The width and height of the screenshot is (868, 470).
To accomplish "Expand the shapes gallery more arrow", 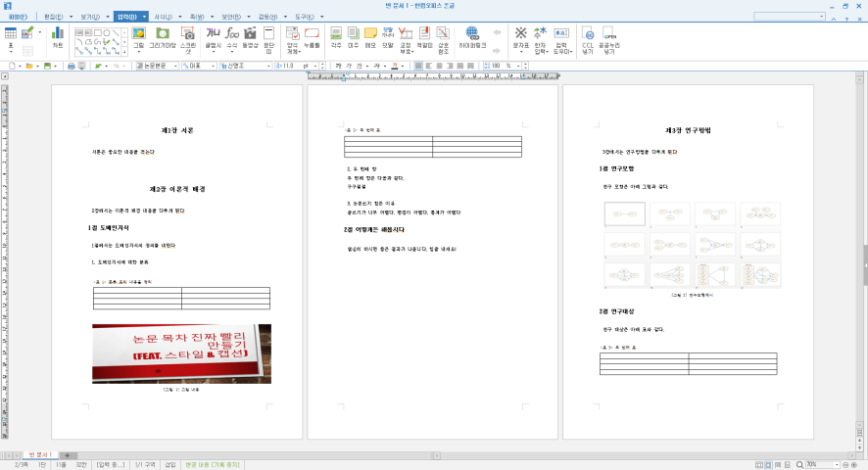I will (x=124, y=52).
